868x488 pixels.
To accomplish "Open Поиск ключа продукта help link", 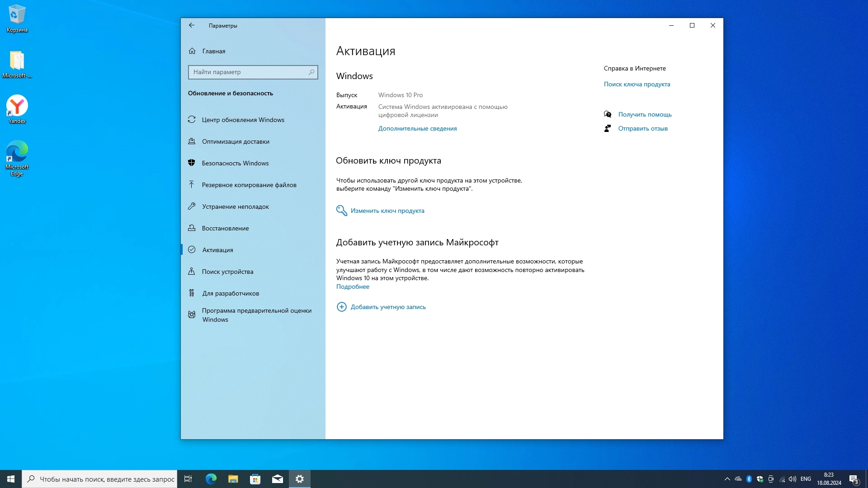I will 637,84.
